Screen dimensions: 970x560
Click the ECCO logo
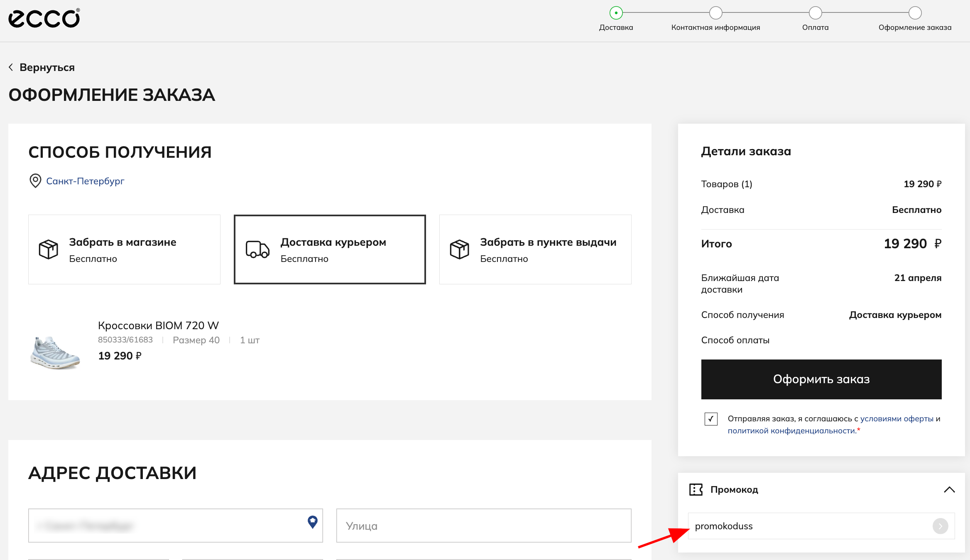(x=44, y=18)
